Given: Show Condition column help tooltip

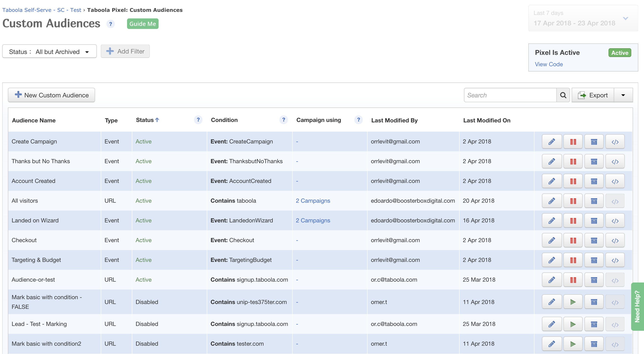Looking at the screenshot, I should (x=283, y=120).
